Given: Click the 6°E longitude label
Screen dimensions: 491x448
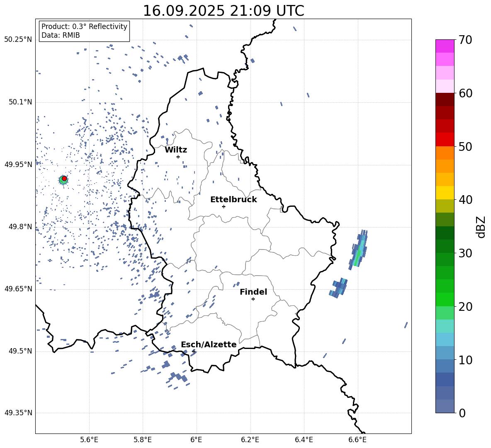Looking at the screenshot, I should click(196, 440).
